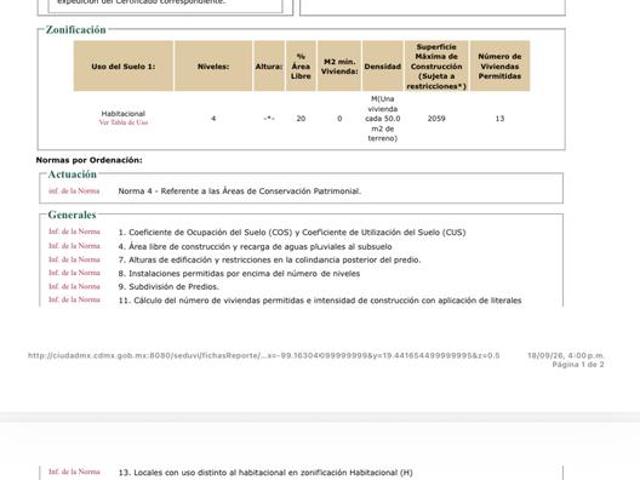The width and height of the screenshot is (640, 480).
Task: Open 'Inf. de la Norma' for Área libre de construcción
Action: (x=74, y=246)
